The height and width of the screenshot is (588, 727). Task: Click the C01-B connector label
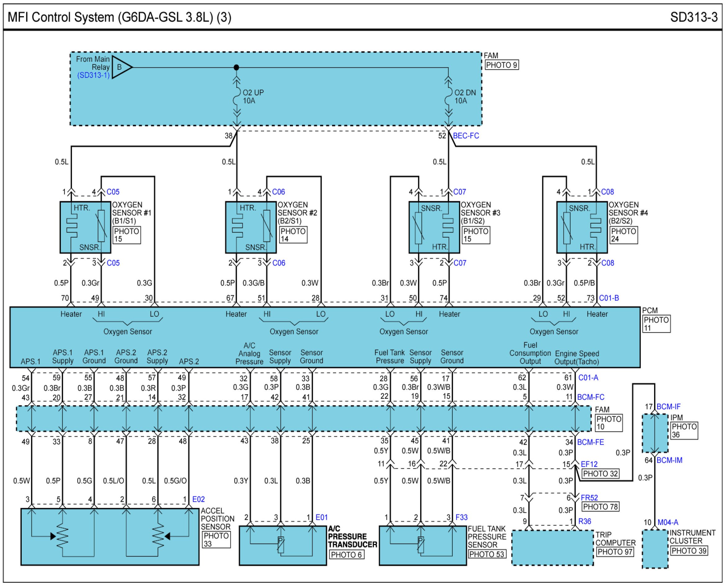609,298
